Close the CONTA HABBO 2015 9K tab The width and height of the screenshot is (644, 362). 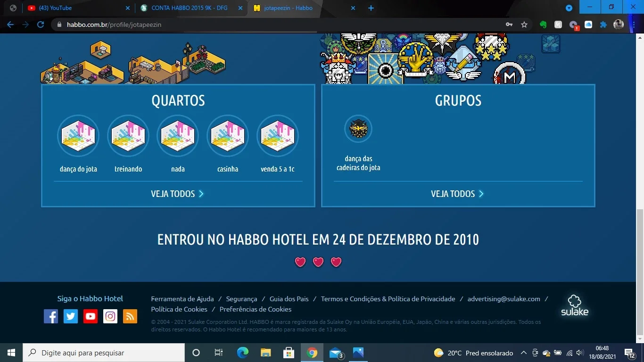pos(240,8)
